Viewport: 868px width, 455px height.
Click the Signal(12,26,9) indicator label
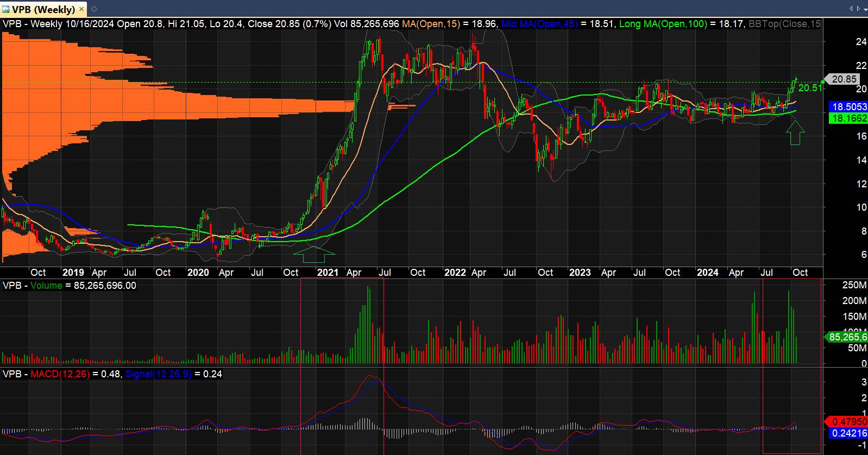tap(158, 374)
